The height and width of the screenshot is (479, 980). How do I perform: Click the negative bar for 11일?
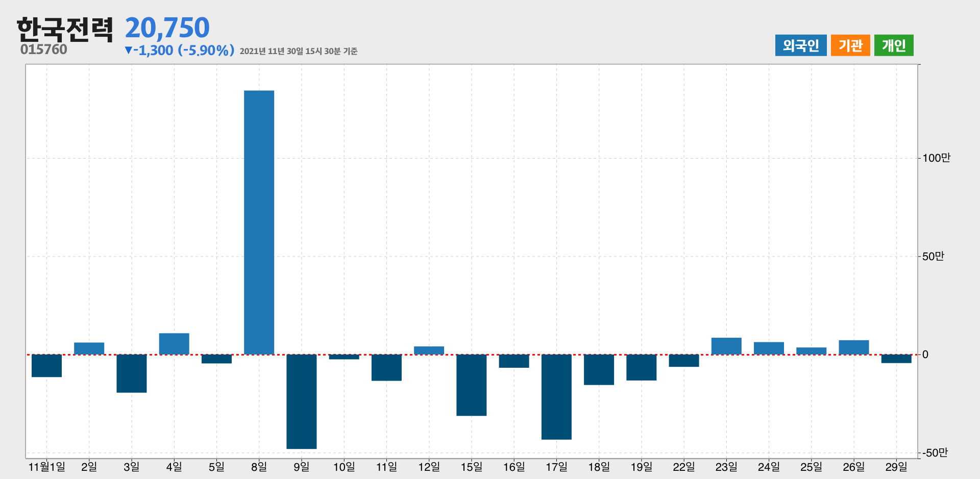pos(386,367)
